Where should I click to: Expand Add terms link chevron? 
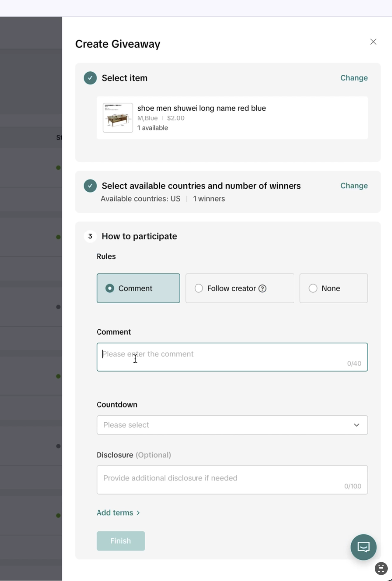[138, 513]
